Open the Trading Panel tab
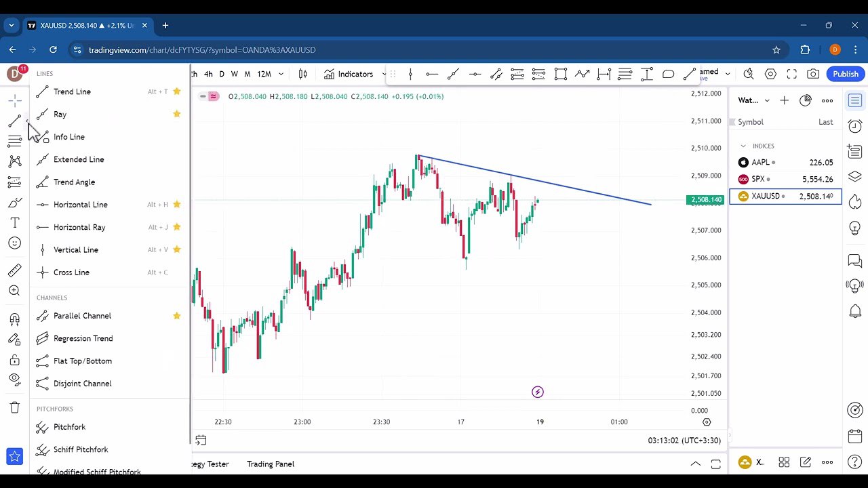Image resolution: width=868 pixels, height=488 pixels. coord(270,464)
